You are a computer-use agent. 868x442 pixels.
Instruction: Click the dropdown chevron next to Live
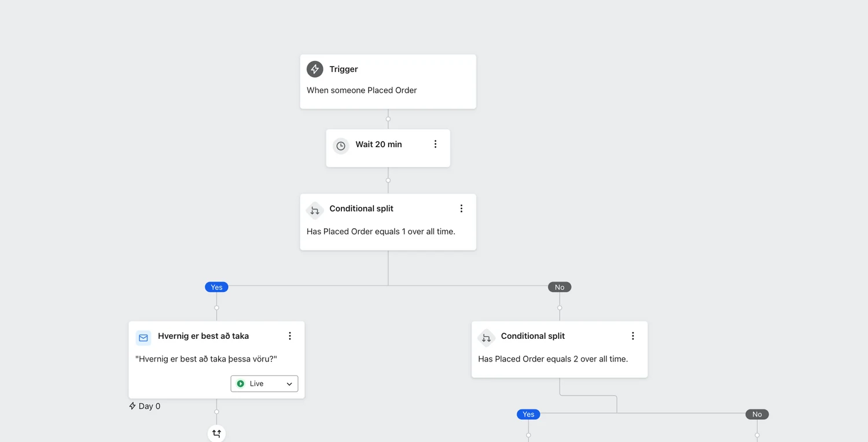click(289, 384)
